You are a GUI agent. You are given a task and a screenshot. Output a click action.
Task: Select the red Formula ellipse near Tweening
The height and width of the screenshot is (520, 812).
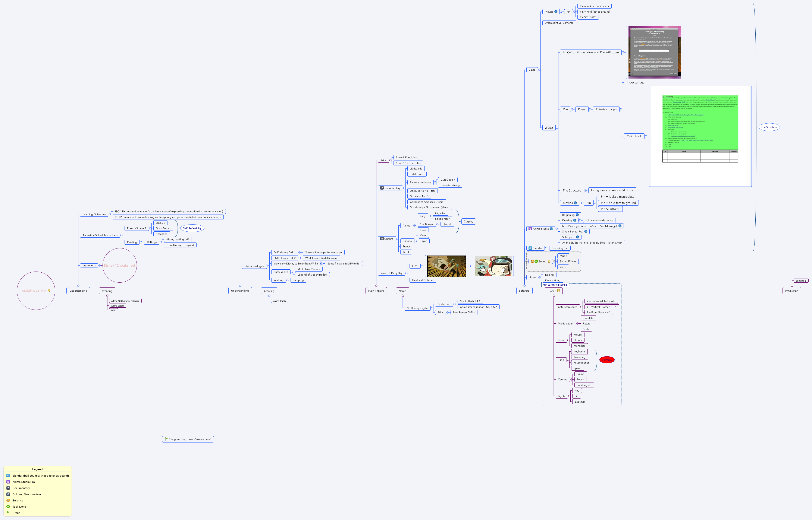(607, 360)
